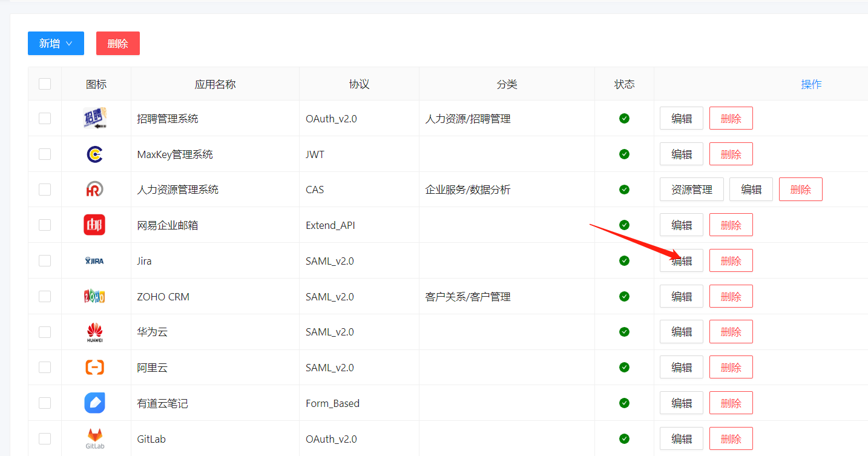The height and width of the screenshot is (456, 868).
Task: Click green status icon for 阿里云
Action: click(x=624, y=367)
